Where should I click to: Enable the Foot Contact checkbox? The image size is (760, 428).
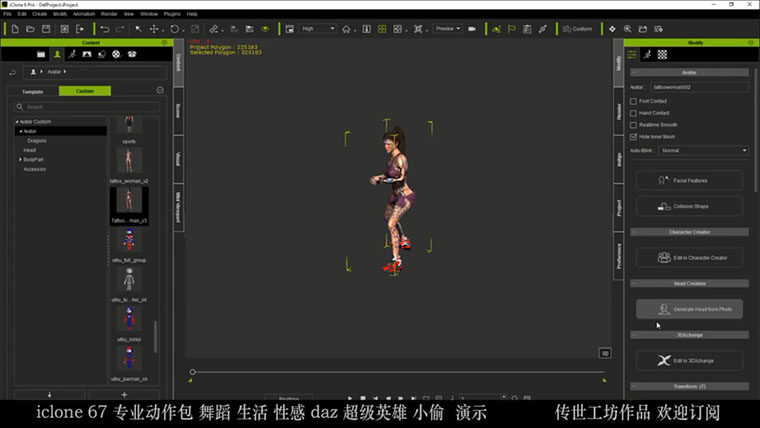pyautogui.click(x=633, y=101)
